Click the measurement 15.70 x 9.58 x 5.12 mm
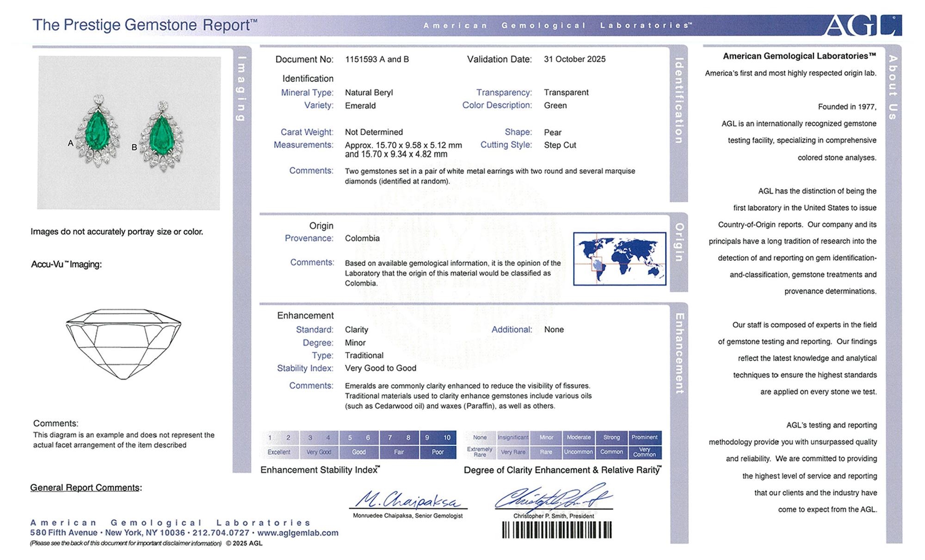This screenshot has width=925, height=560. pos(419,145)
